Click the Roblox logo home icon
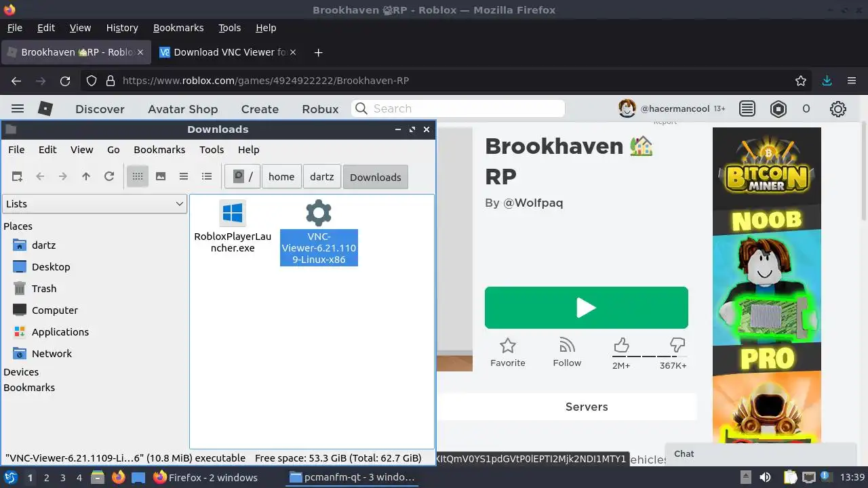This screenshot has height=488, width=868. (45, 108)
